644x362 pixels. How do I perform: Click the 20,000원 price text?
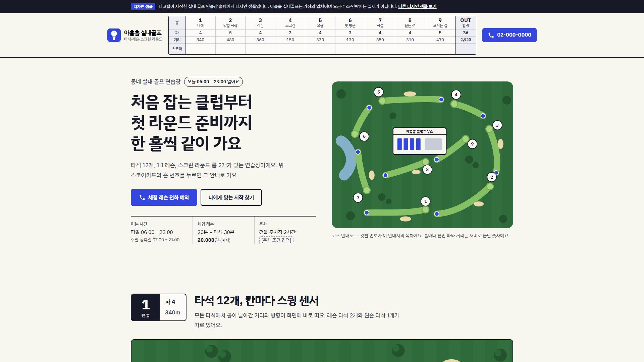click(x=208, y=240)
